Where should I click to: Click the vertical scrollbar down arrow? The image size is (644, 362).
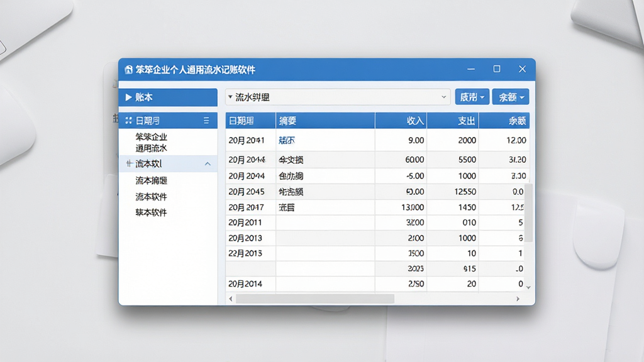[x=528, y=287]
